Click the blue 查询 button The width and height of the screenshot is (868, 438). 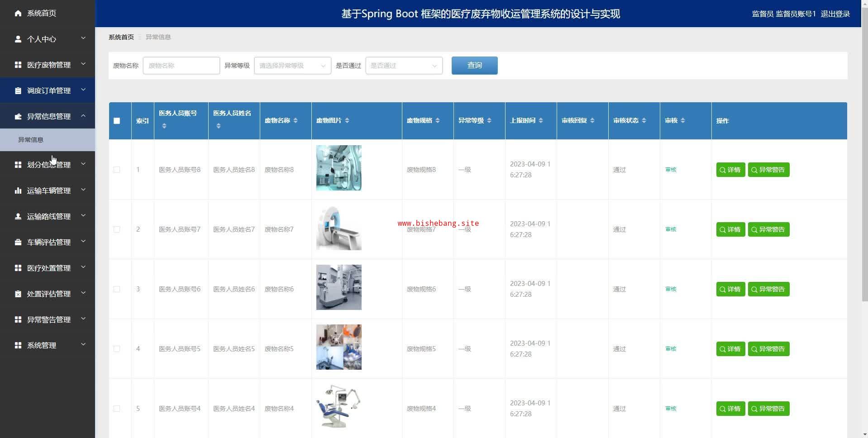474,66
